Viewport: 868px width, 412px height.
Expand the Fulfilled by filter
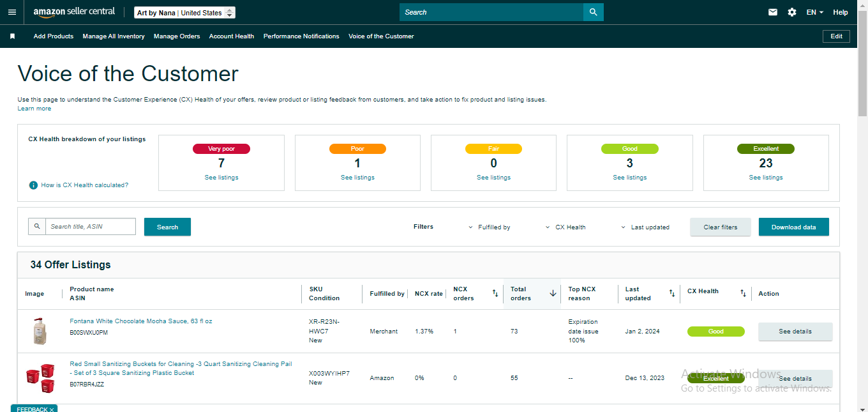point(490,227)
